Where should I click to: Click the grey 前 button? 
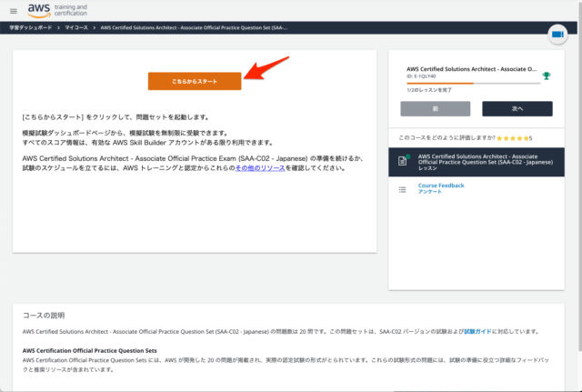point(435,109)
